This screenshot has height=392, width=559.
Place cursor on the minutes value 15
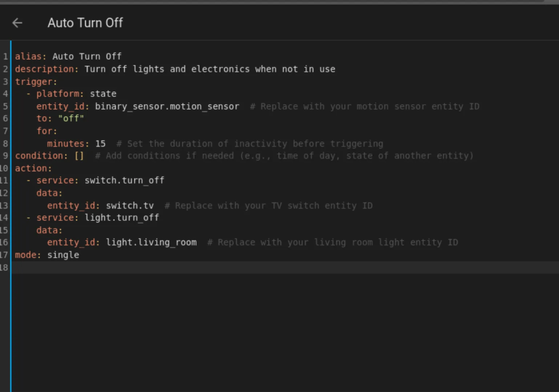tap(100, 144)
